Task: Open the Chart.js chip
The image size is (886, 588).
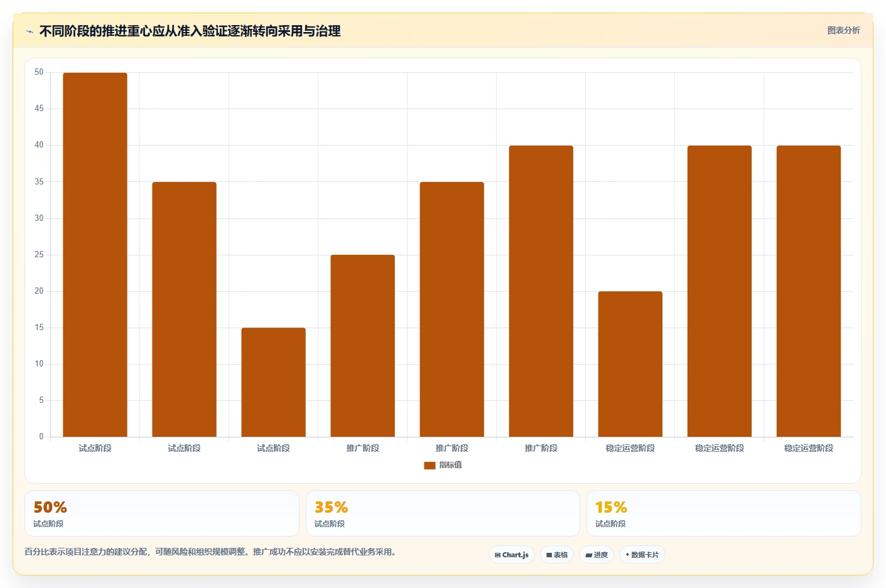Action: tap(512, 555)
